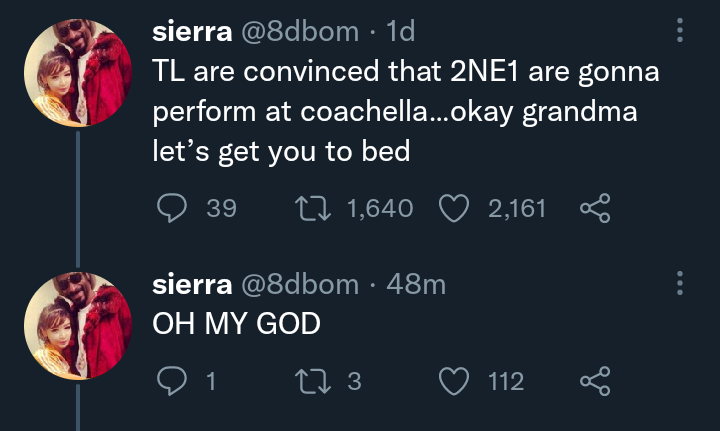Open more options for the first tweet
Image resolution: width=720 pixels, height=431 pixels.
681,32
